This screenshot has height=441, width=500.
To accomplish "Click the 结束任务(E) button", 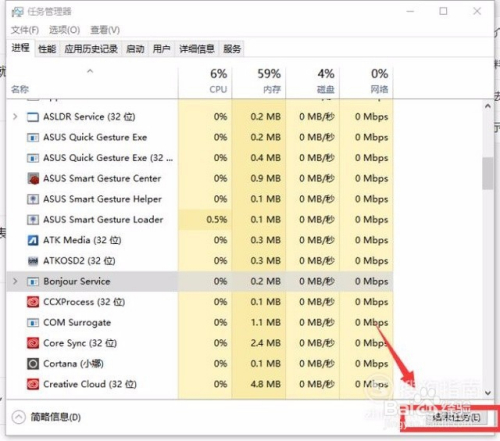I will coord(457,418).
